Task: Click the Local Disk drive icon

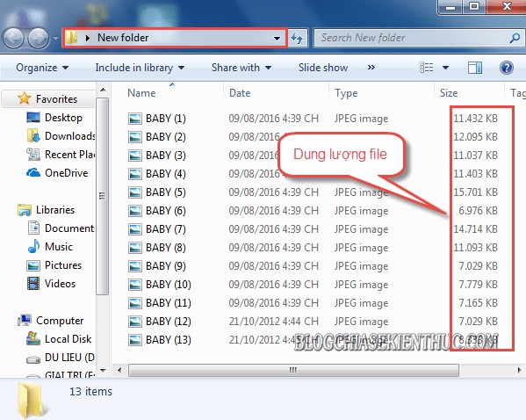Action: pos(33,339)
